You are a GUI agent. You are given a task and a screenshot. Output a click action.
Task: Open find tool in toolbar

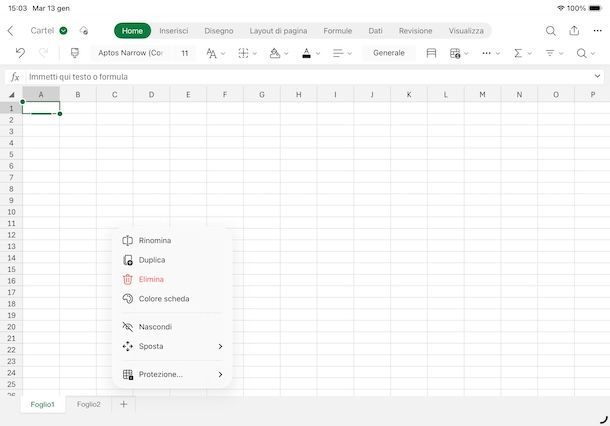(x=581, y=53)
